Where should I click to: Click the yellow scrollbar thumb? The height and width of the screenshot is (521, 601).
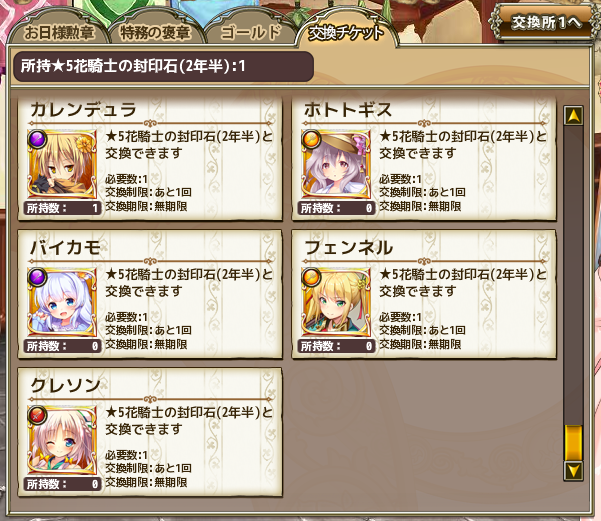click(573, 443)
